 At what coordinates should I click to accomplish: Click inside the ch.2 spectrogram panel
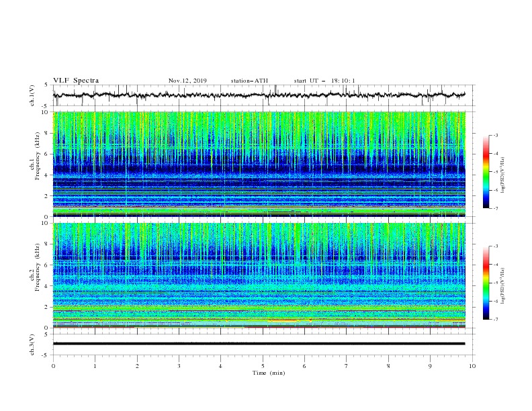[259, 275]
